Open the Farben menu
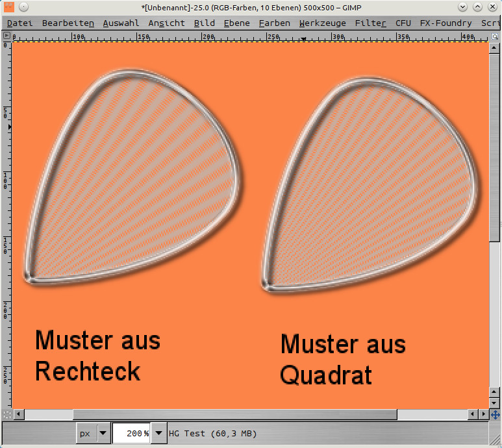The image size is (502, 448). click(x=274, y=23)
